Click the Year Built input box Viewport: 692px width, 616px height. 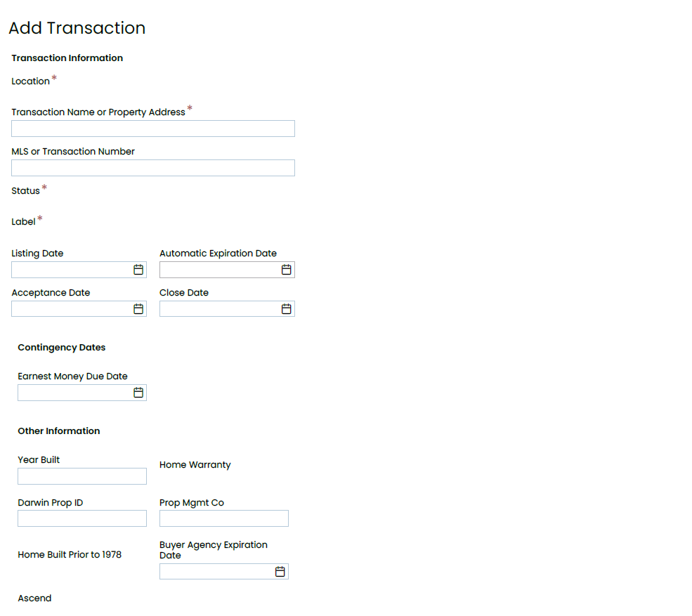click(82, 476)
